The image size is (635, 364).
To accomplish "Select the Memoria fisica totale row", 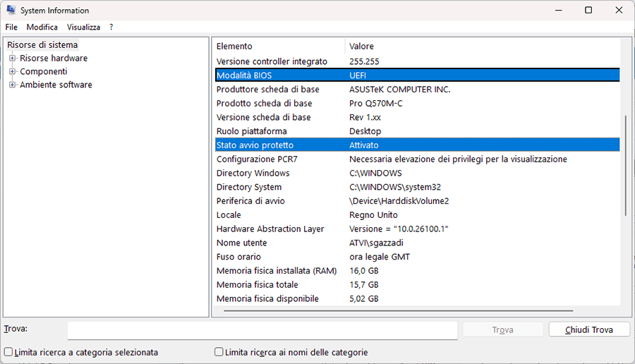I will tap(417, 285).
